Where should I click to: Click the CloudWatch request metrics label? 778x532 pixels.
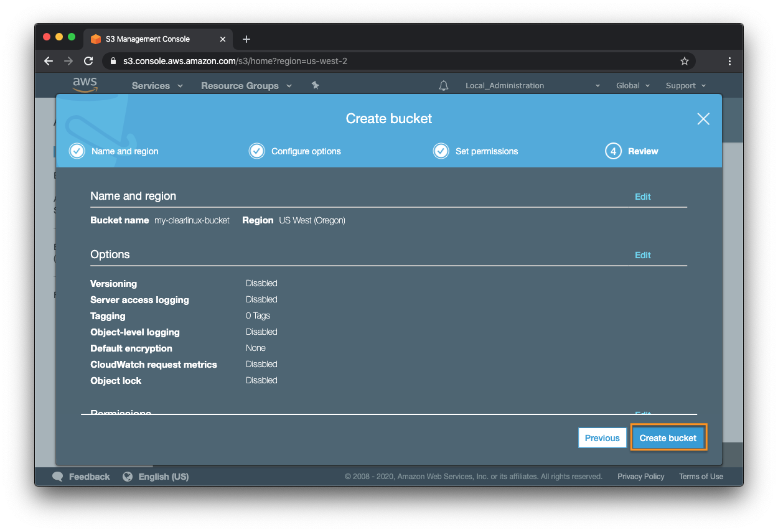[x=154, y=365]
